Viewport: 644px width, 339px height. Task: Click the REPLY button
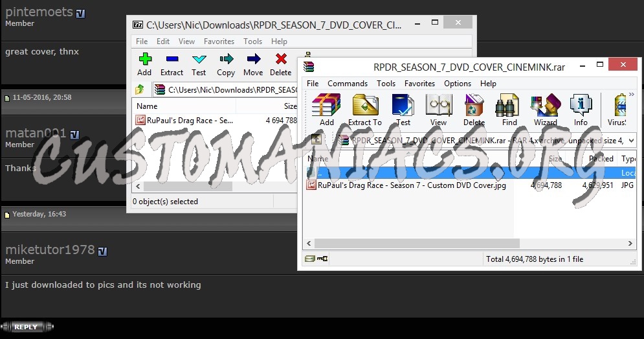(x=27, y=327)
